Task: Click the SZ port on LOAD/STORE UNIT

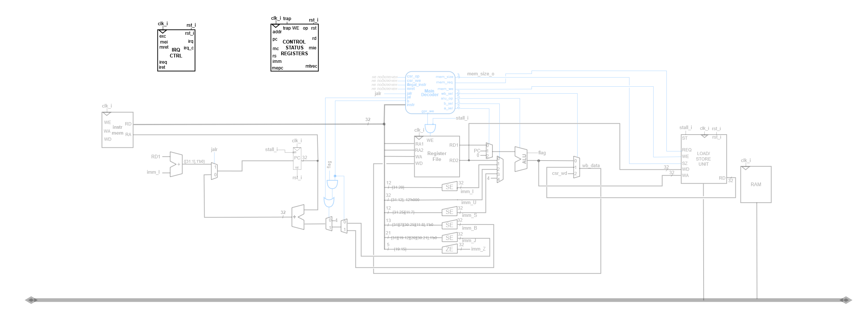Action: click(x=685, y=163)
